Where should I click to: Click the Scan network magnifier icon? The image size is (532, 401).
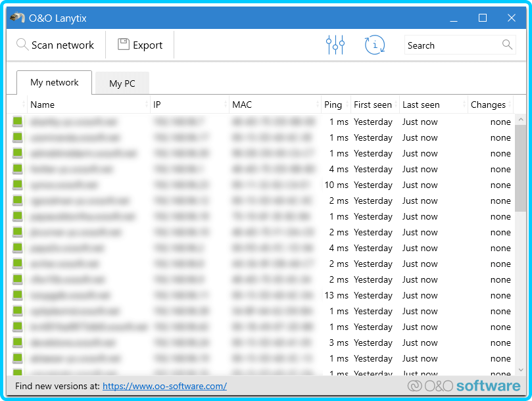(22, 45)
